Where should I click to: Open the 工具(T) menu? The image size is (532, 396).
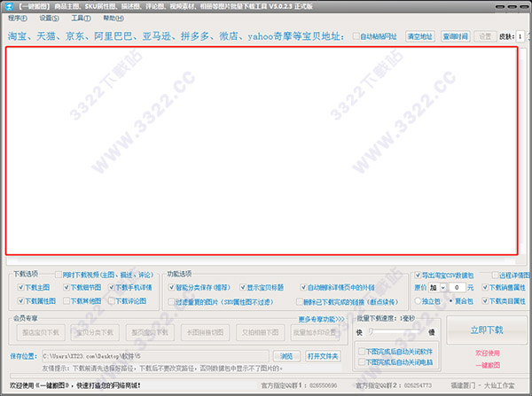coord(81,18)
